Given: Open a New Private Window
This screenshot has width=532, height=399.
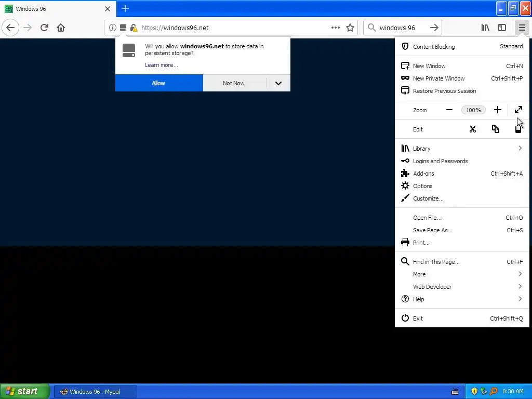Looking at the screenshot, I should click(462, 78).
